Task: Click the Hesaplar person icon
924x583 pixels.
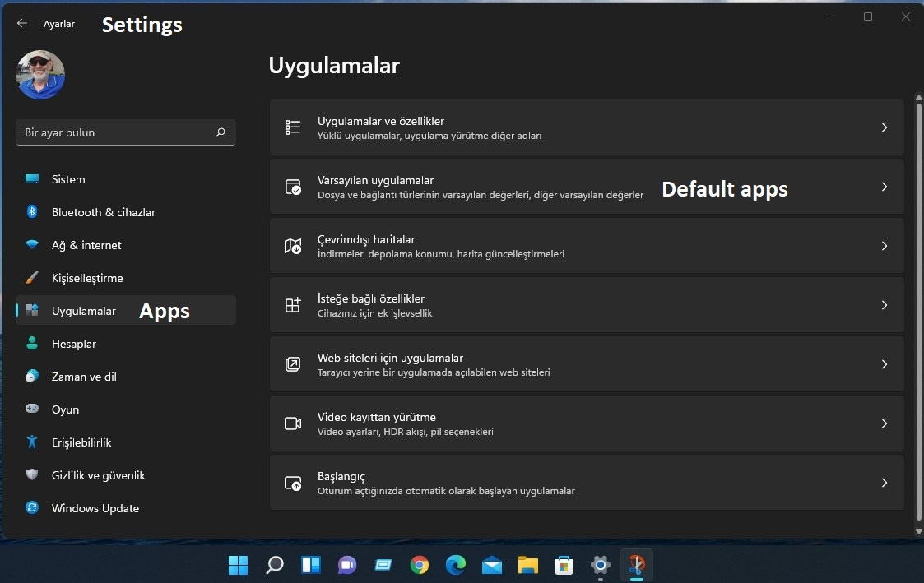Action: click(x=32, y=344)
